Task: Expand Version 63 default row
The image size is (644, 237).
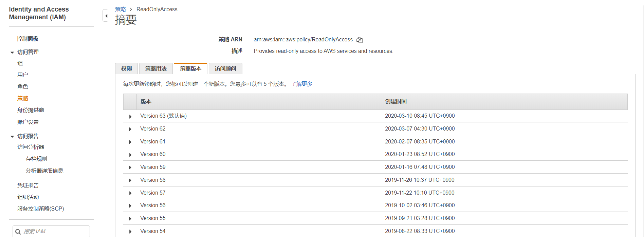Action: pos(130,116)
